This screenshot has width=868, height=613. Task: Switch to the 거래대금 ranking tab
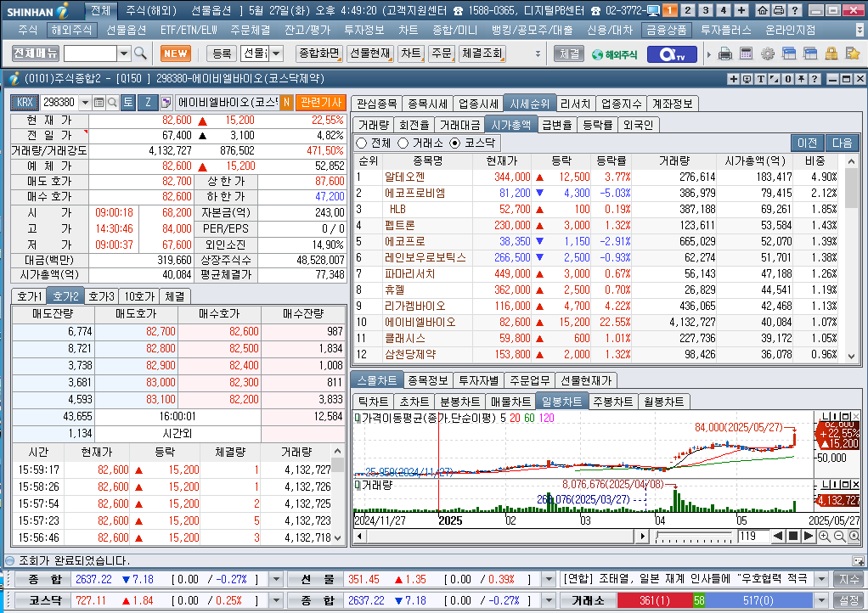coord(459,125)
